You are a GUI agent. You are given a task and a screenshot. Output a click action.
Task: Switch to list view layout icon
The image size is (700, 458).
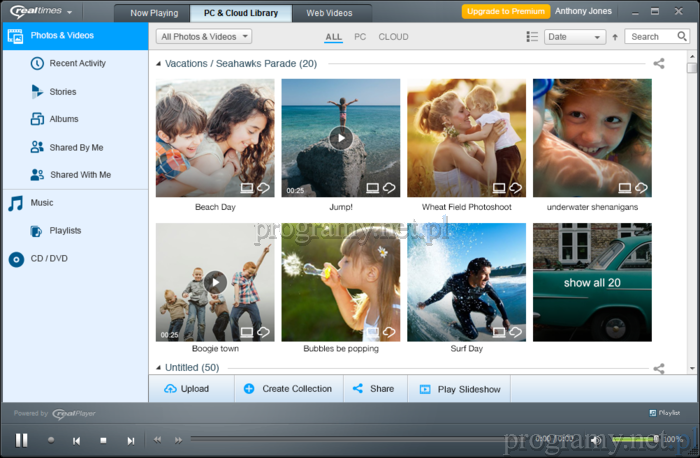pos(532,36)
